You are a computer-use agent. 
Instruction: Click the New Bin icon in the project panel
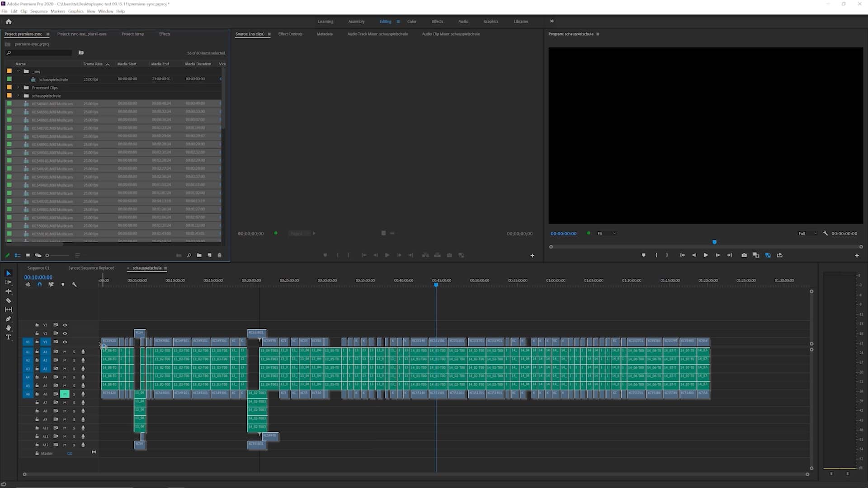coord(199,255)
